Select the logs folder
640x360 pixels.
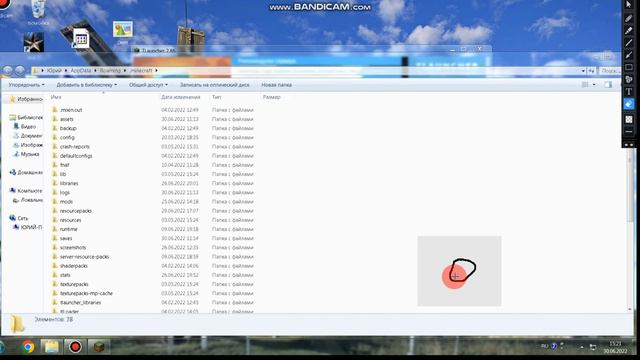point(64,192)
